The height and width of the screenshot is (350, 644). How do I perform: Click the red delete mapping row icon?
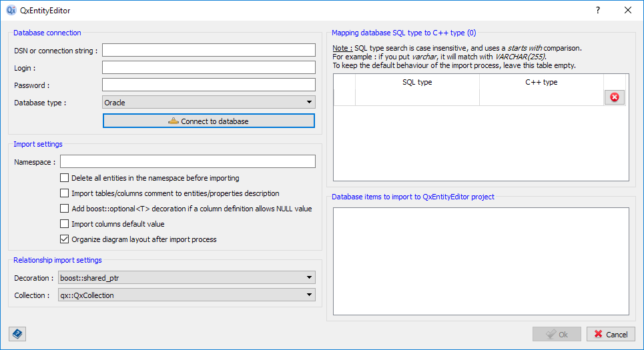pos(614,97)
